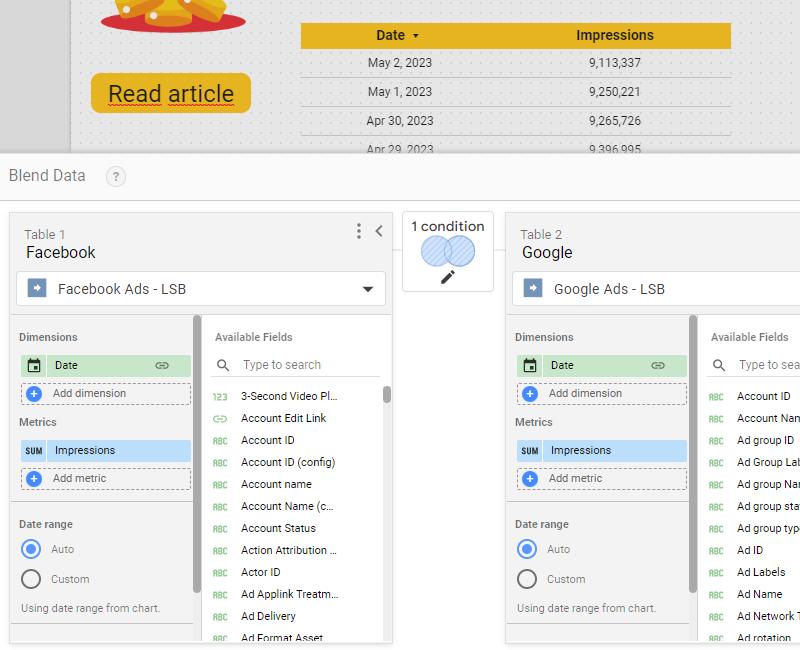Click Table 1 configuration panel scrollbar

(x=197, y=454)
